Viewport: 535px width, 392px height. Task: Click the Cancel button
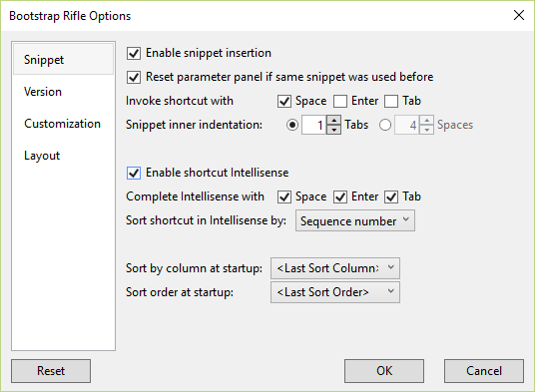tap(484, 371)
